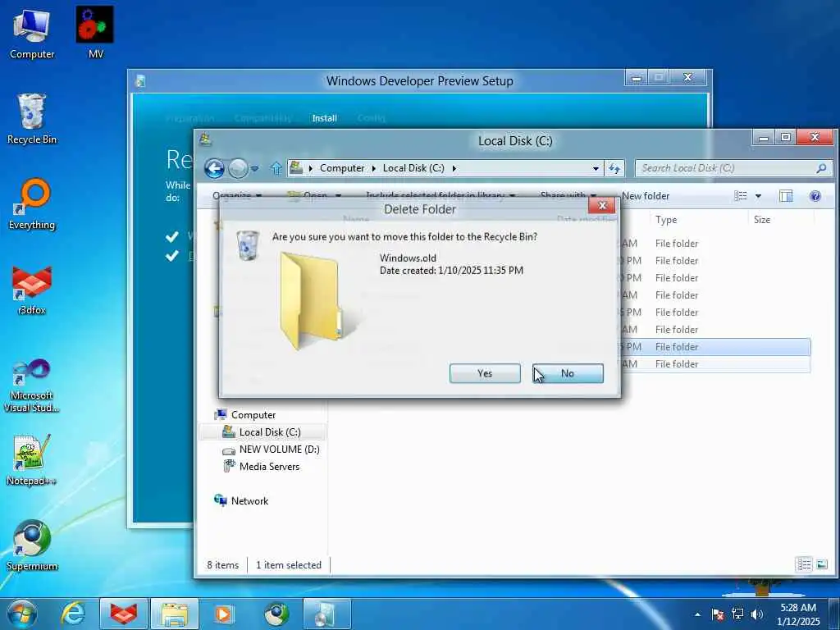Click the search magnifier icon
Screen dimensions: 840x630
[x=821, y=168]
